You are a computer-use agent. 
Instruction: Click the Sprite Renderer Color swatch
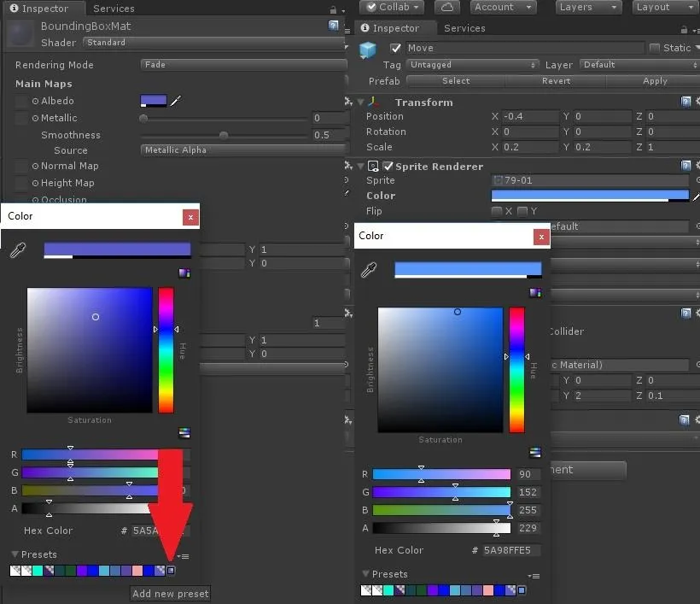pyautogui.click(x=590, y=196)
